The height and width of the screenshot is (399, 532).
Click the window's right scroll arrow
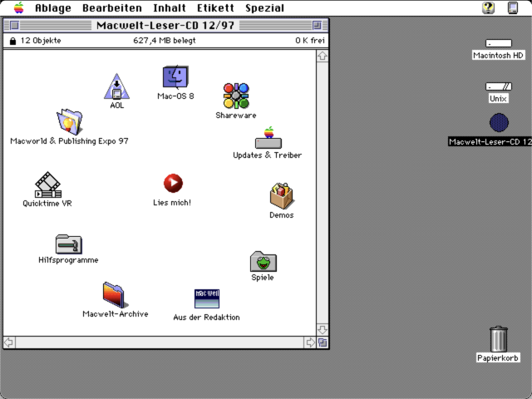pos(310,342)
